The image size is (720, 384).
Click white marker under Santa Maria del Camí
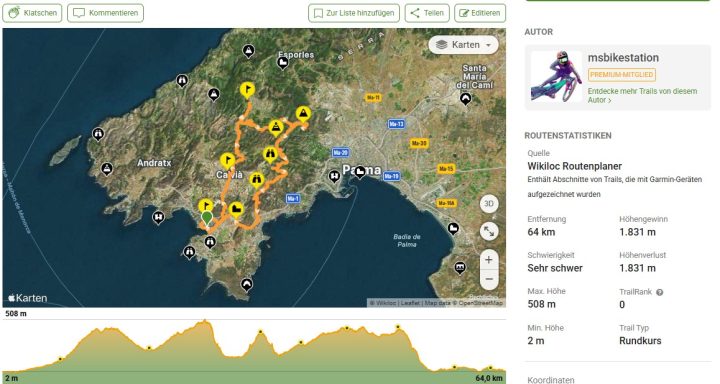(x=466, y=98)
